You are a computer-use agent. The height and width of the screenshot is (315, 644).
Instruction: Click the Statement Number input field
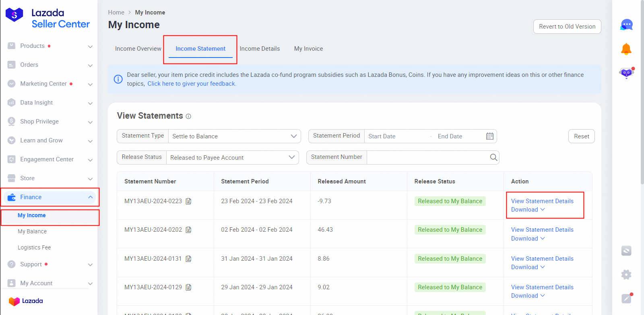pos(427,157)
